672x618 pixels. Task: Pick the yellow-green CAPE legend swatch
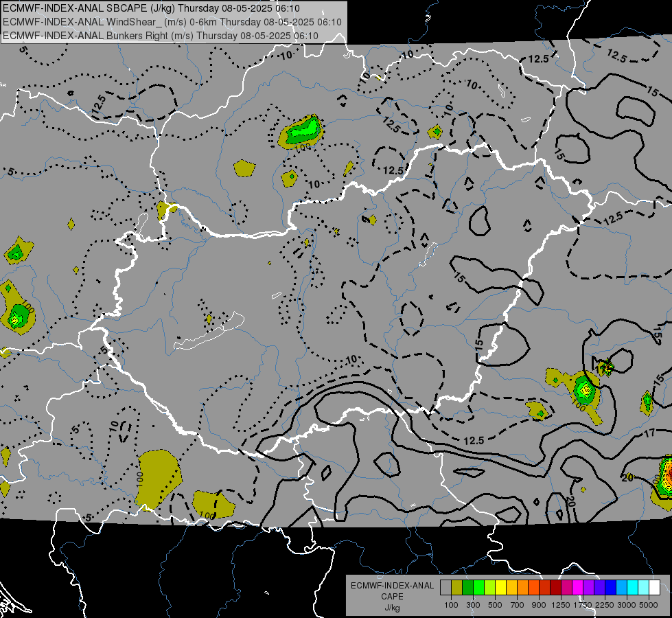(x=490, y=587)
